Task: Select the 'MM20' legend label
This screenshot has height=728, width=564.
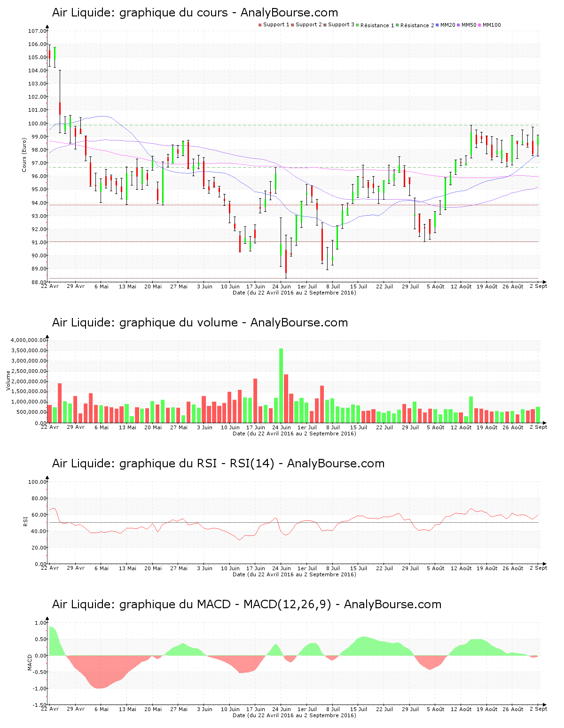Action: point(447,25)
